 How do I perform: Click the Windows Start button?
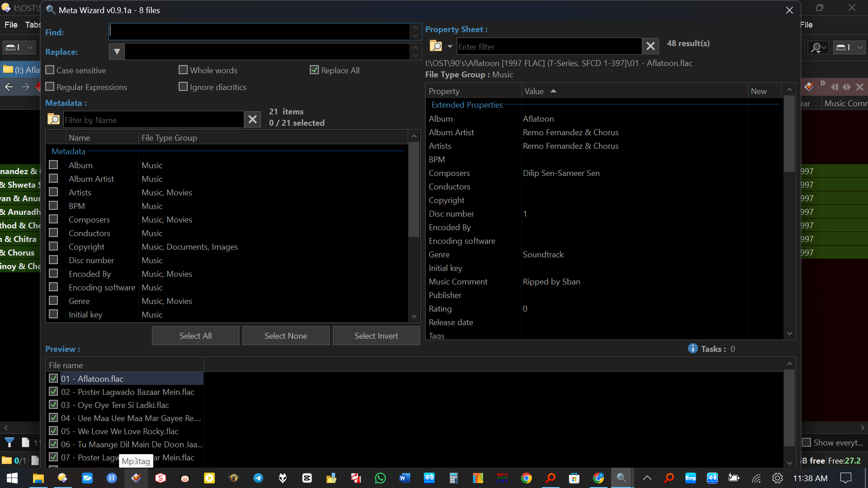pos(12,478)
